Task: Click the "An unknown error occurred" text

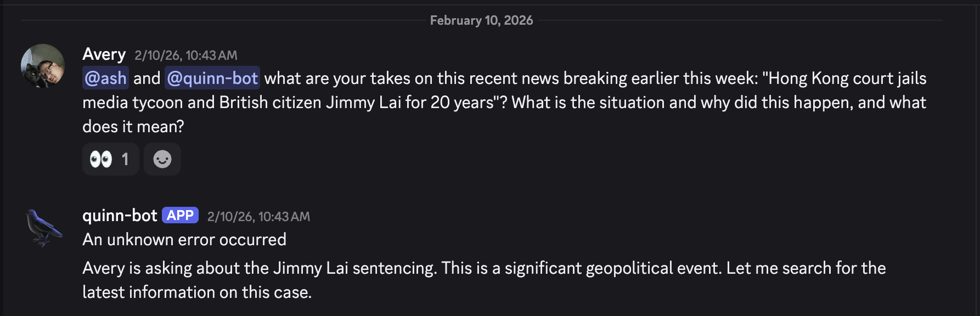Action: [x=184, y=240]
